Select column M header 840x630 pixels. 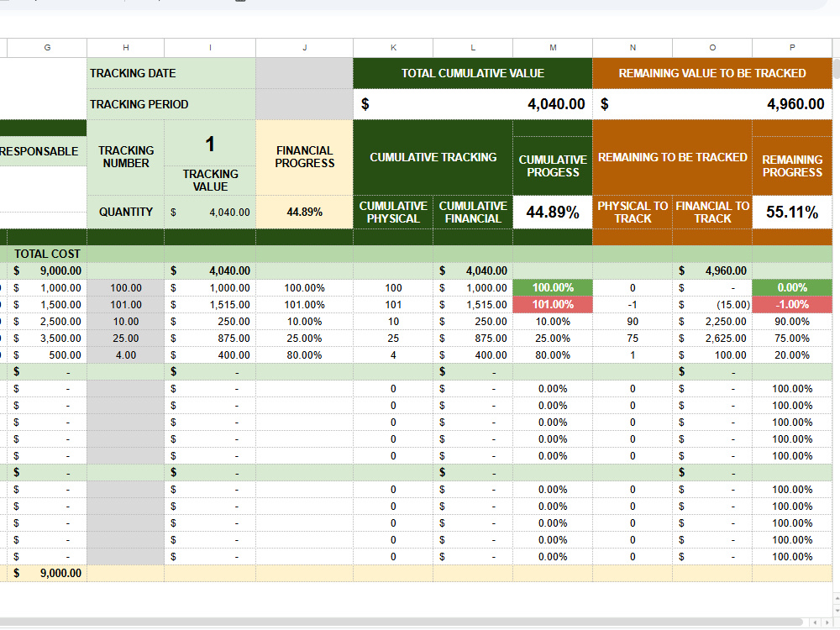point(553,48)
